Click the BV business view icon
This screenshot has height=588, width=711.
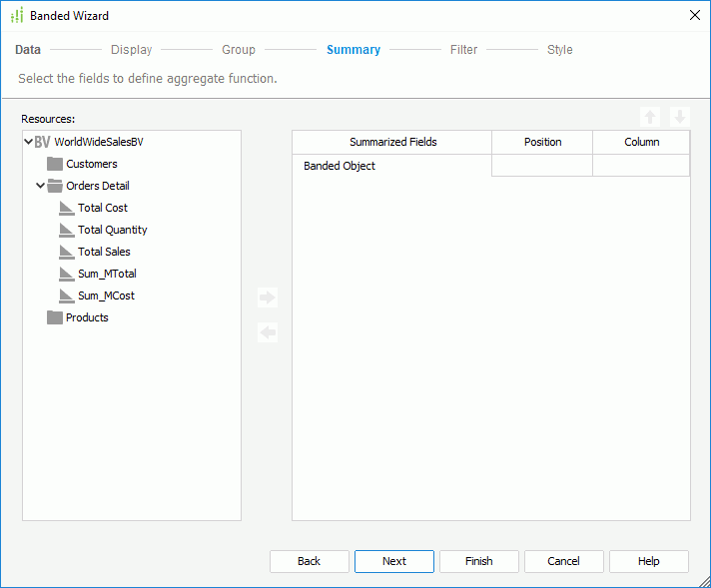42,142
